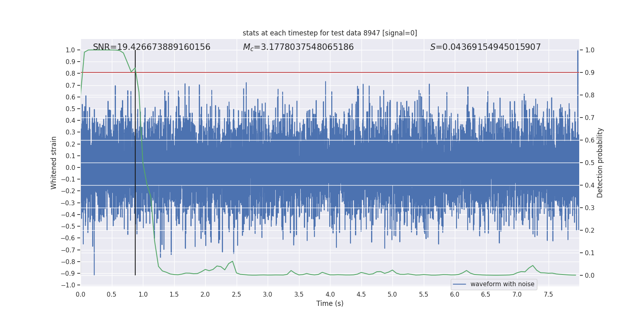Click the −0.9 strain tick label
This screenshot has width=644, height=322.
(x=68, y=273)
